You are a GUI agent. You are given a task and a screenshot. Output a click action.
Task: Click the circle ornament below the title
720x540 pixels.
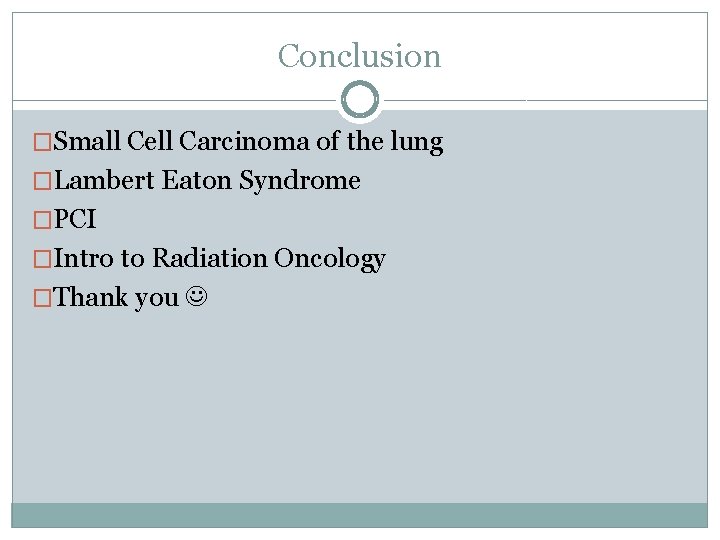[x=360, y=100]
